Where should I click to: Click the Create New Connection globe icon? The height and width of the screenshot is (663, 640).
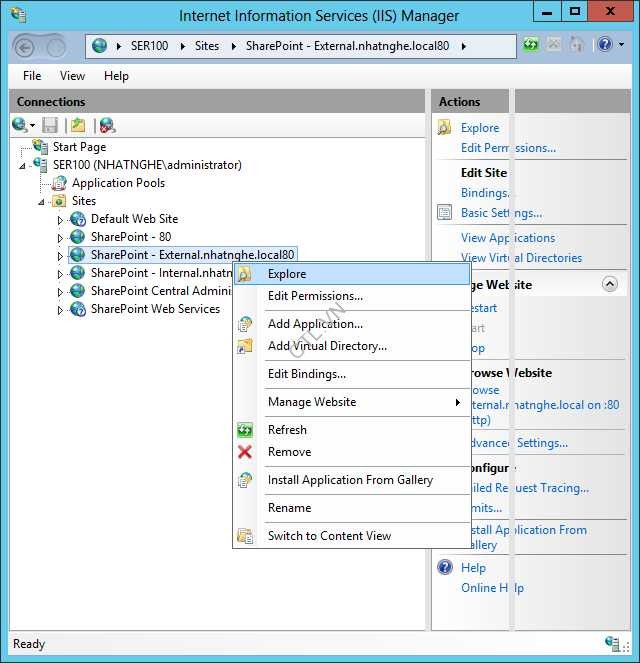19,125
